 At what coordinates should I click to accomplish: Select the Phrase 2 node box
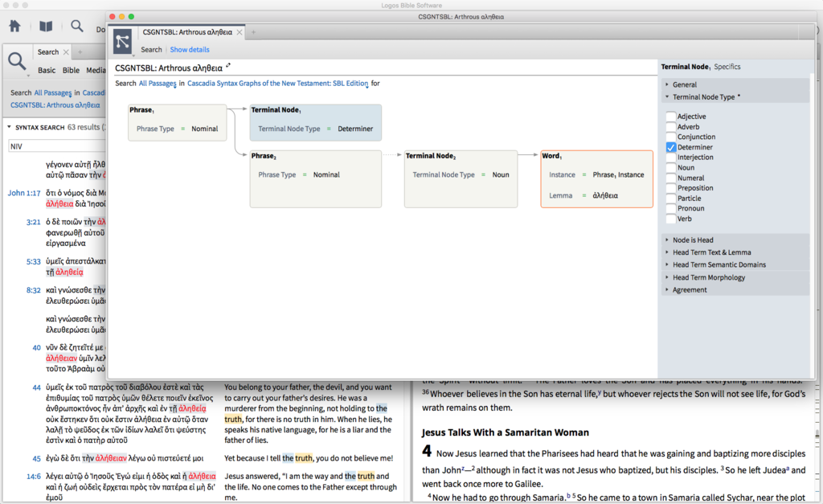[x=315, y=179]
